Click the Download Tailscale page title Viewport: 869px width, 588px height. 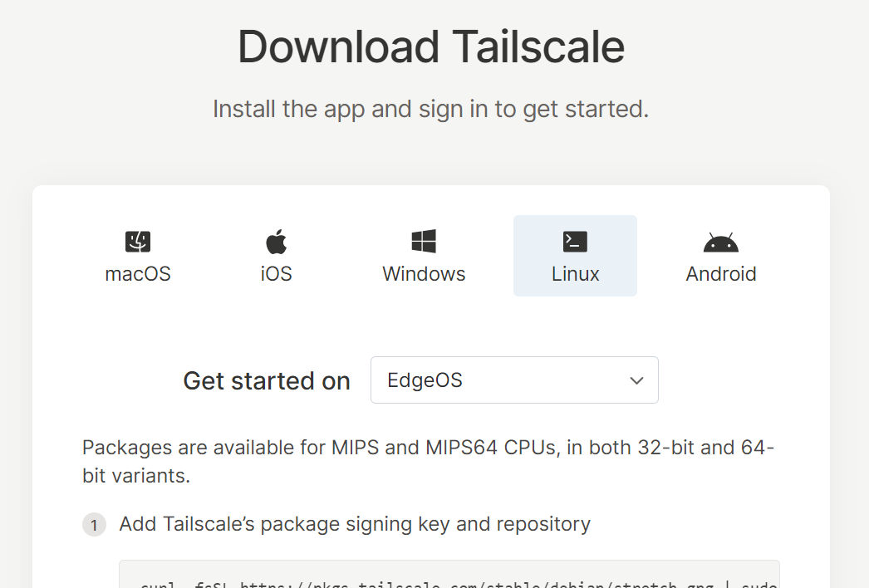432,47
